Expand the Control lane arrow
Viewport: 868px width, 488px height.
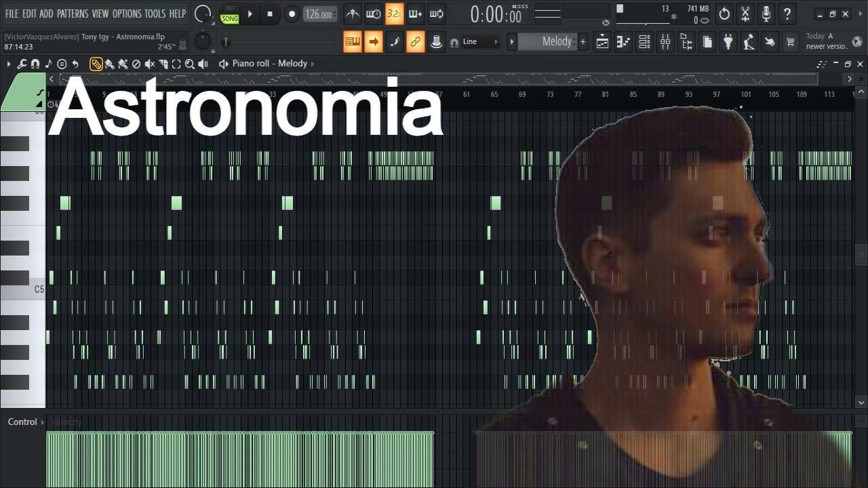coord(42,422)
